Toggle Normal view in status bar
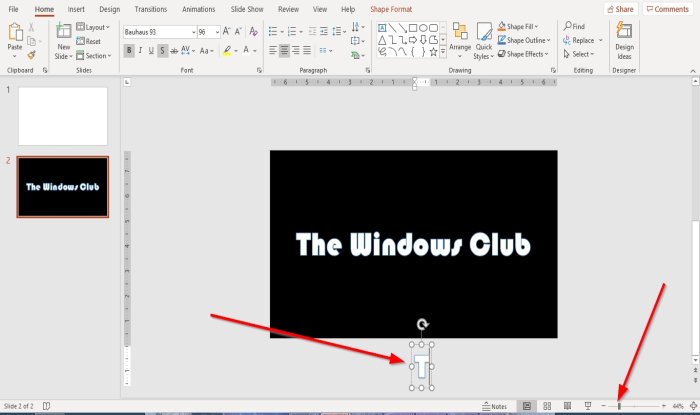700x415 pixels. [527, 406]
